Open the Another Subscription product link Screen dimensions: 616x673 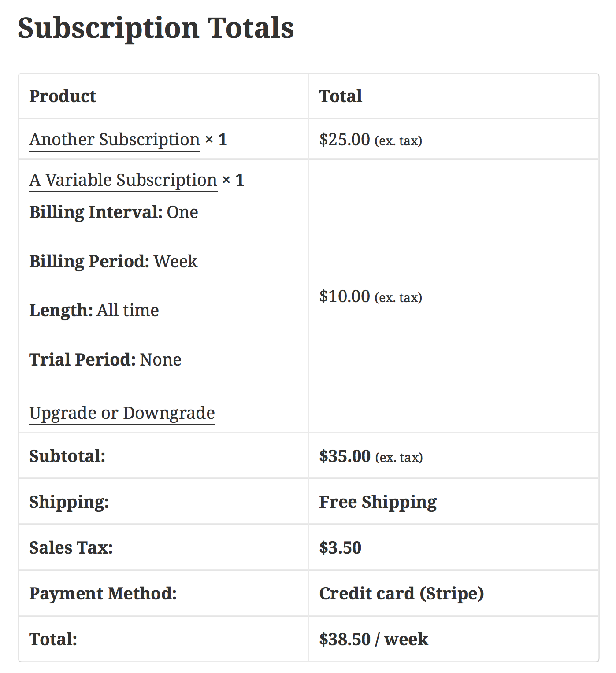click(x=114, y=139)
